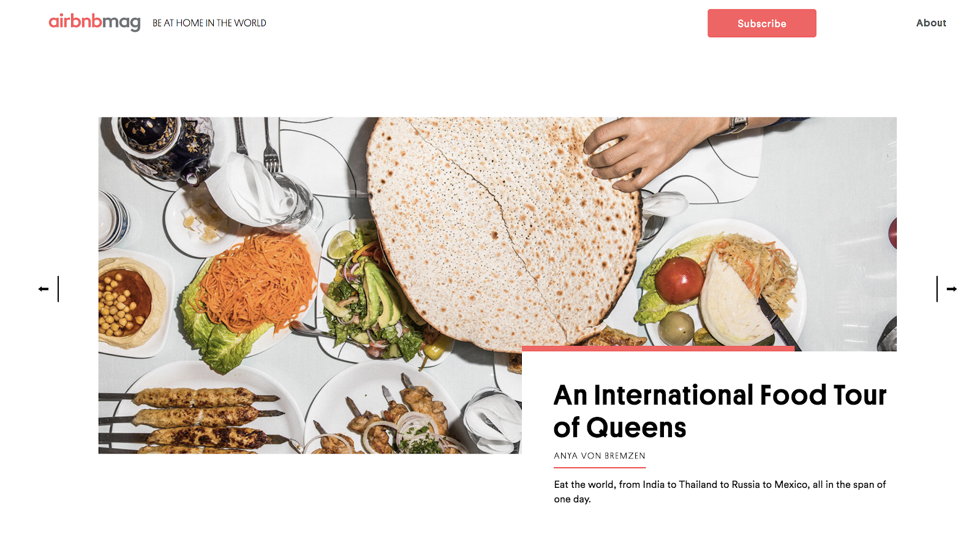
Task: Advance to the next slide with right arrow
Action: (x=952, y=289)
